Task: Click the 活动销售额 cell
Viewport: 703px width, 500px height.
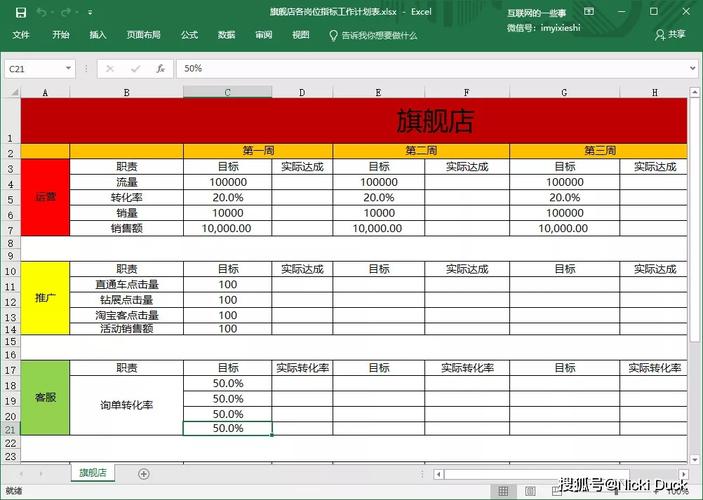Action: (126, 329)
